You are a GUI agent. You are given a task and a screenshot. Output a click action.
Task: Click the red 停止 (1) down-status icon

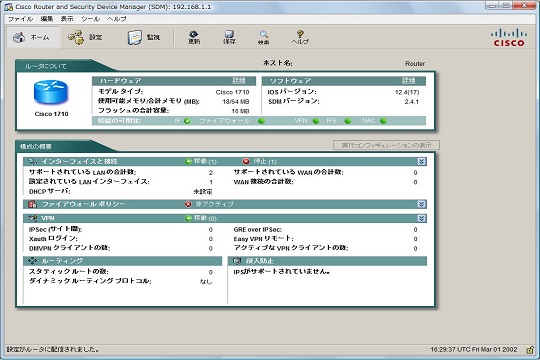click(x=246, y=161)
